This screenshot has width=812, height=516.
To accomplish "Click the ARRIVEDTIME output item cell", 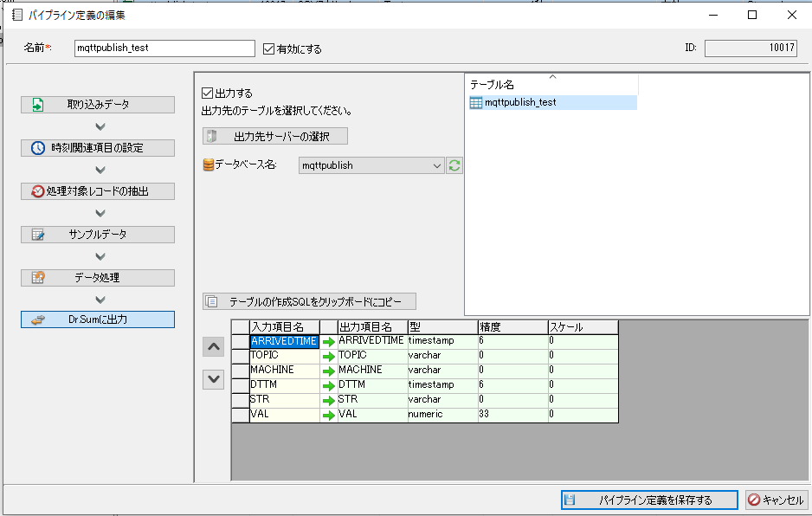I will tap(372, 341).
